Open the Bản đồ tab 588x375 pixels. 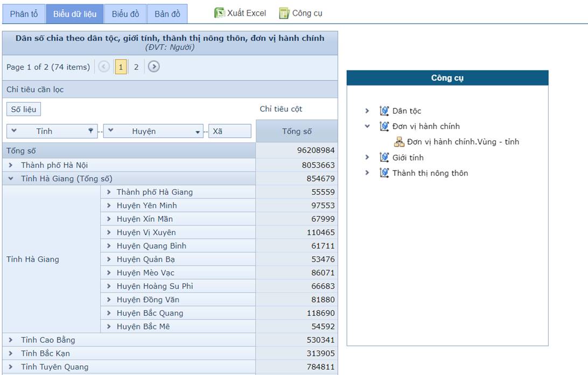167,14
